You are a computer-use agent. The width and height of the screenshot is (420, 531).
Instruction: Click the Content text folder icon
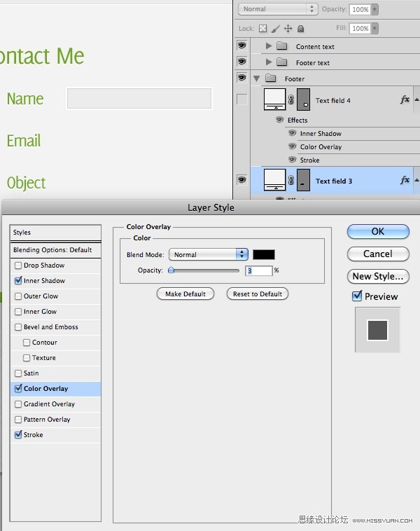point(281,46)
